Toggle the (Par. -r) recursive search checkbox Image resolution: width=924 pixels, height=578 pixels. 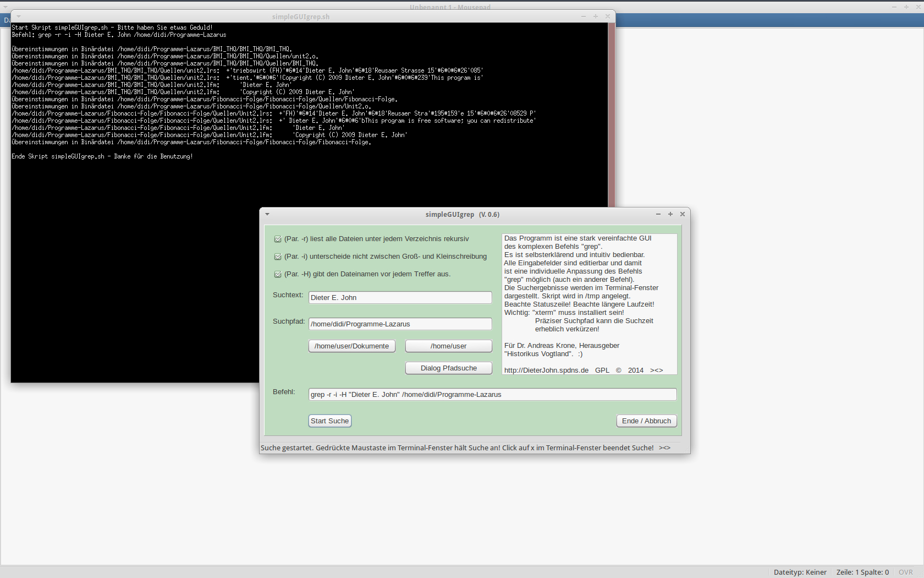click(278, 239)
